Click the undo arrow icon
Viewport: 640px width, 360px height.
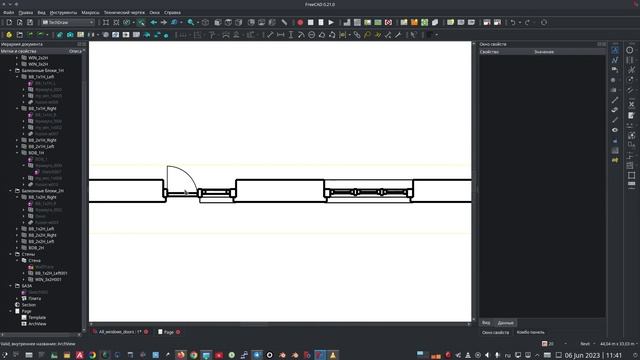(513, 22)
